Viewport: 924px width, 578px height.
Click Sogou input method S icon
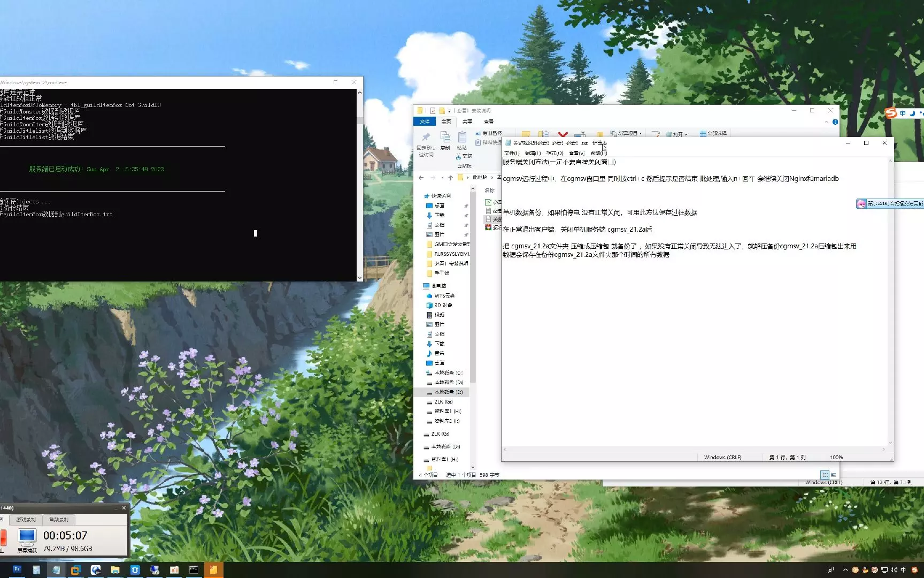coord(891,113)
